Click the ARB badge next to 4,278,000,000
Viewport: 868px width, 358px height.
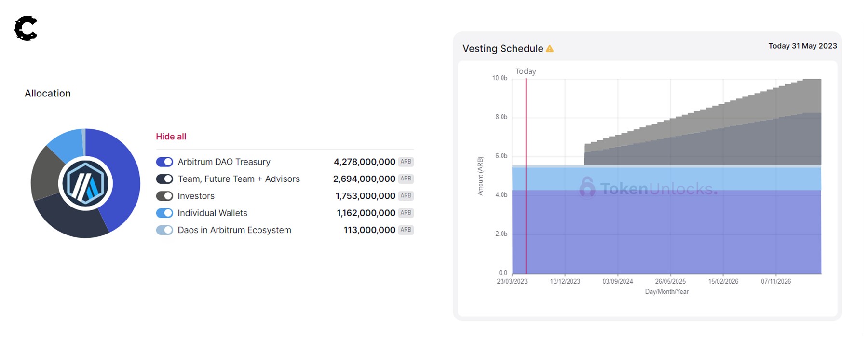[406, 162]
